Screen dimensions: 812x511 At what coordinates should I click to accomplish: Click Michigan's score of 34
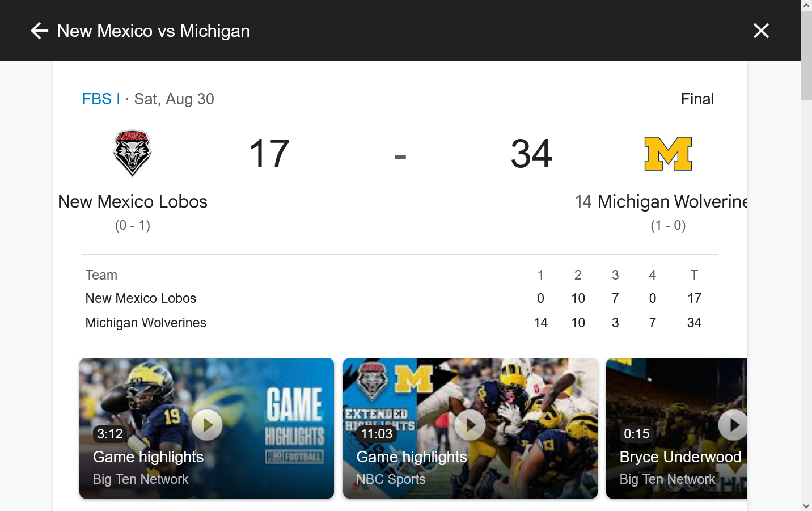point(531,154)
